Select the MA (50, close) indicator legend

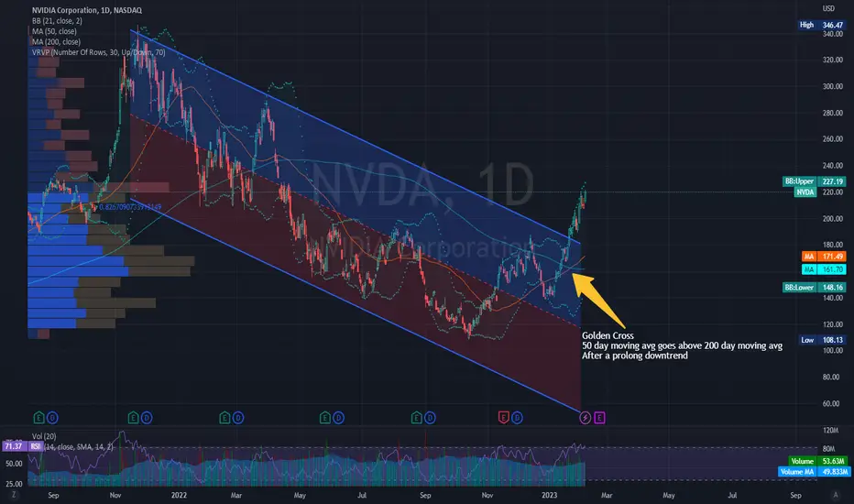[x=54, y=31]
